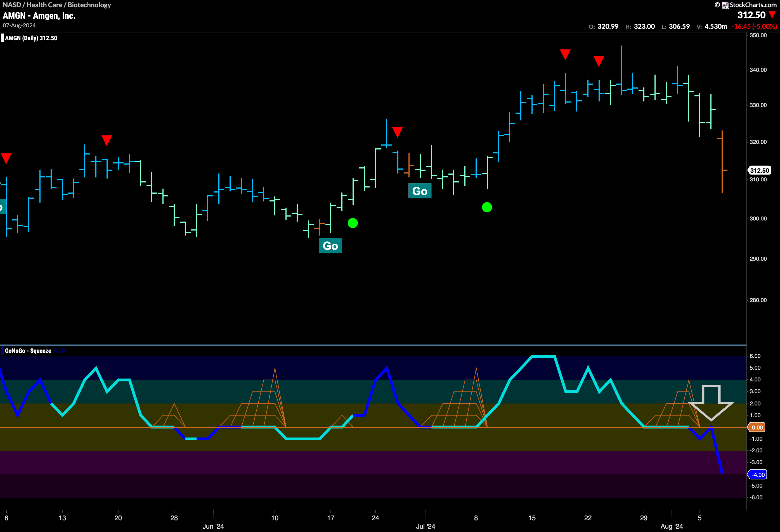Click the orange 0.00 oscillator axis tag
780x532 pixels.
tap(757, 427)
